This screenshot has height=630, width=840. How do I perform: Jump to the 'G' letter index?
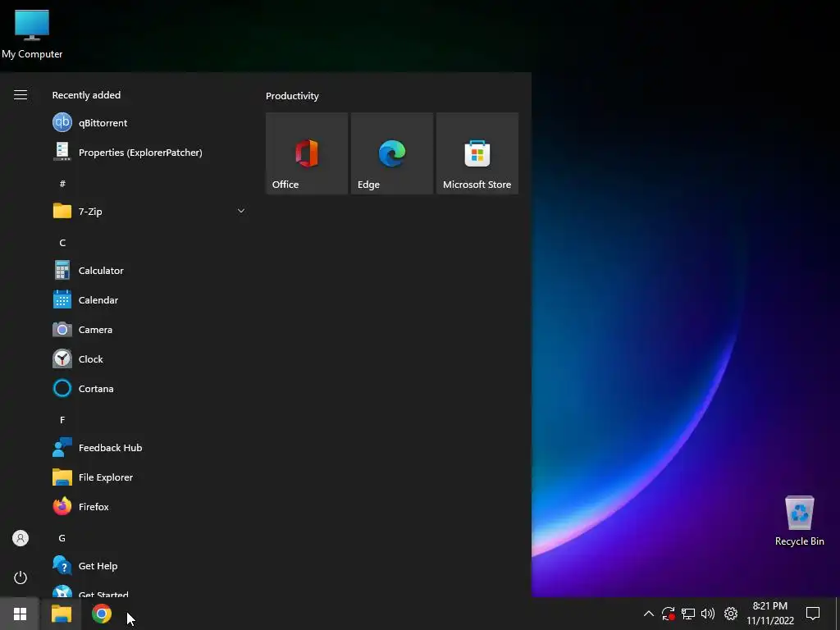point(62,538)
